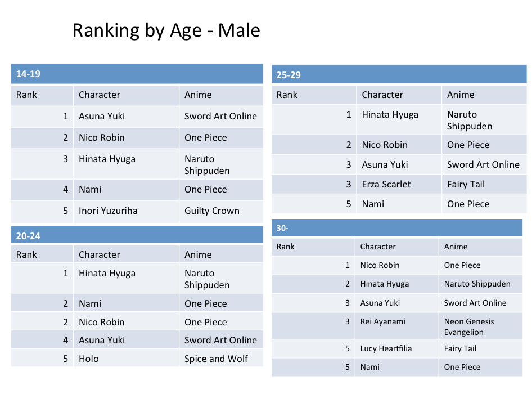Image resolution: width=532 pixels, height=398 pixels.
Task: Select Fairy Tail in the 25-29 table
Action: (x=466, y=184)
